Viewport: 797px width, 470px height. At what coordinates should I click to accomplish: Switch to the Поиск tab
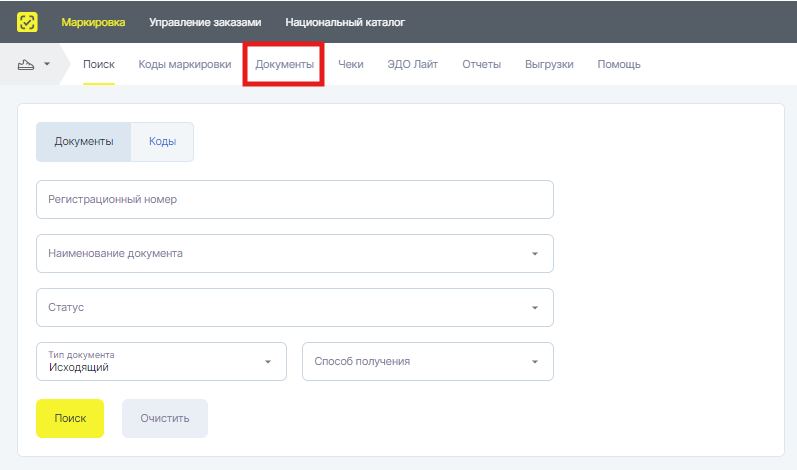(99, 65)
